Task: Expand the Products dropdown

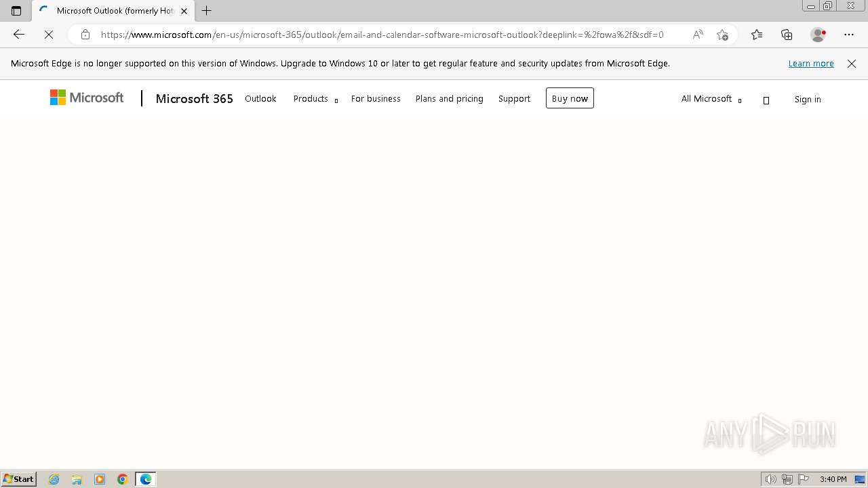Action: coord(315,99)
